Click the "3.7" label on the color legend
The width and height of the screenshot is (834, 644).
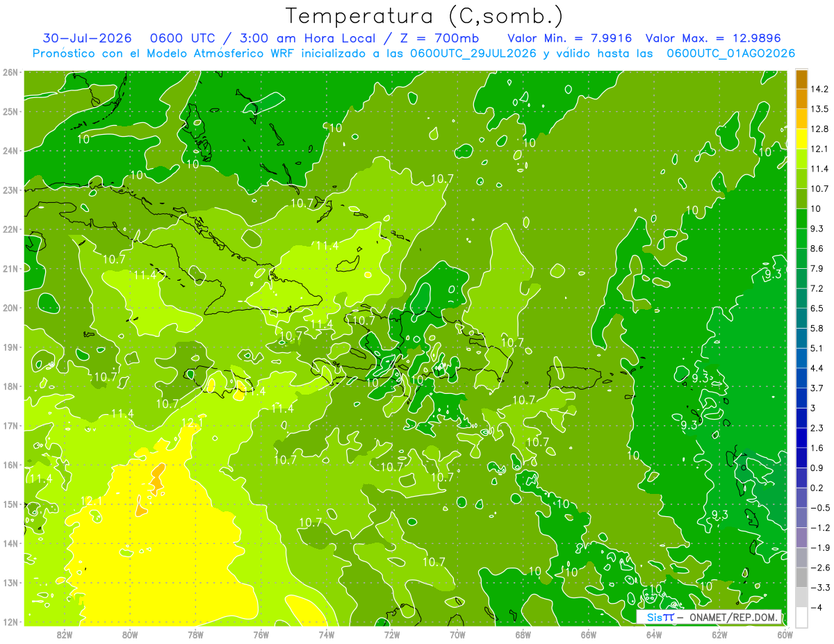(817, 388)
